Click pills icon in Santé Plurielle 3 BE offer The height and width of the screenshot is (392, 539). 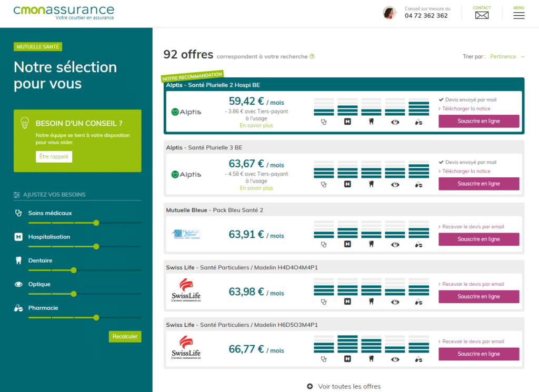click(418, 185)
